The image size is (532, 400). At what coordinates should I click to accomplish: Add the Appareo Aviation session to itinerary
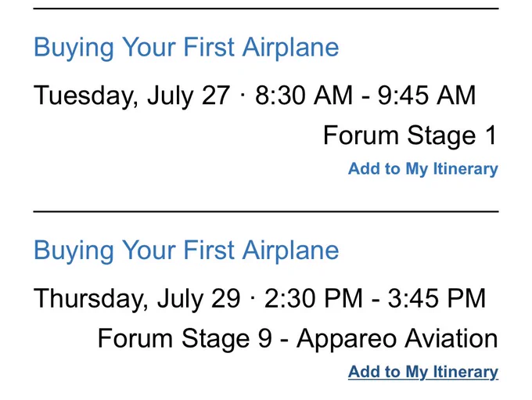point(423,372)
